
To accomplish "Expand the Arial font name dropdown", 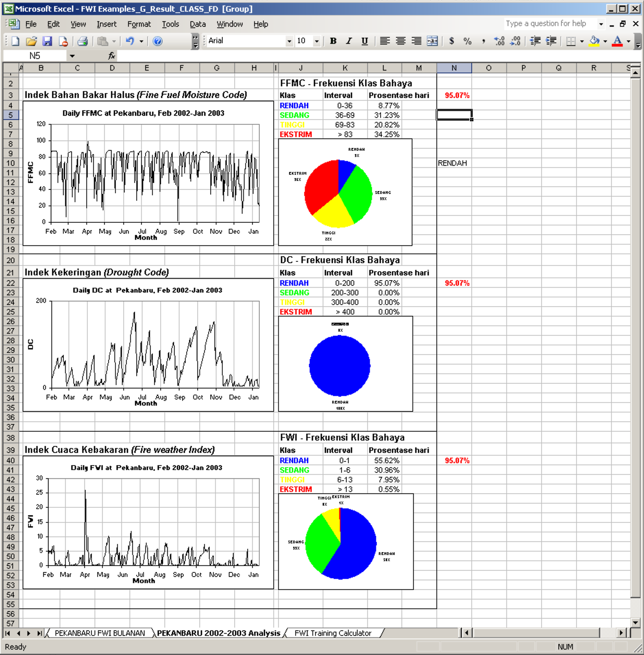I will (x=289, y=41).
